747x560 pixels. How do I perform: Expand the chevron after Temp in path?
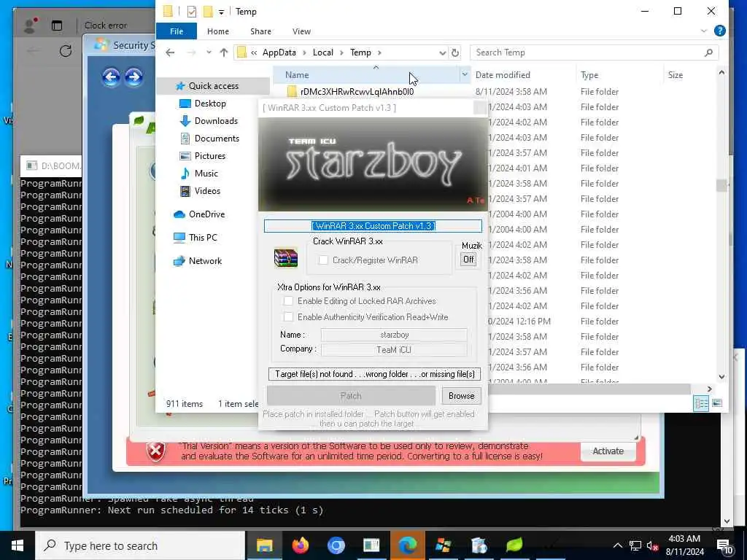[x=379, y=52]
